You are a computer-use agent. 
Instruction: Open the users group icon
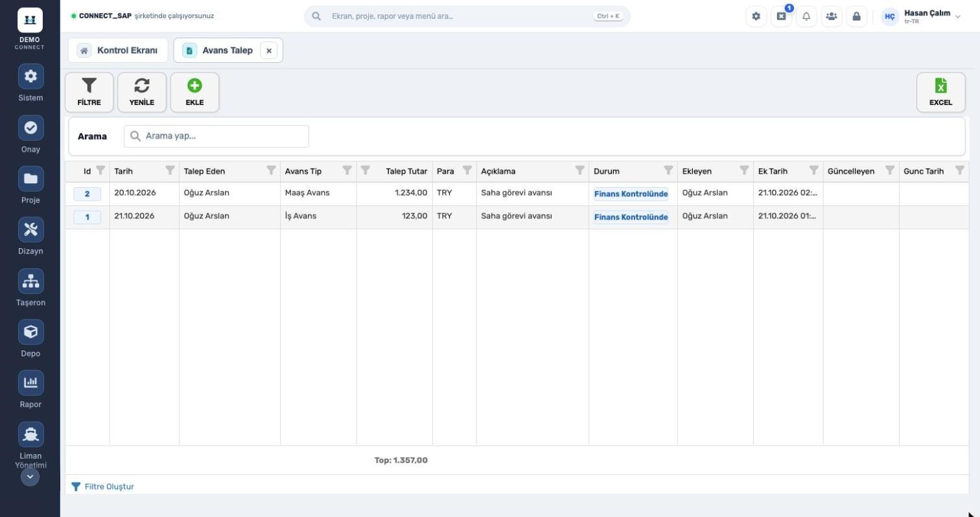click(x=831, y=16)
